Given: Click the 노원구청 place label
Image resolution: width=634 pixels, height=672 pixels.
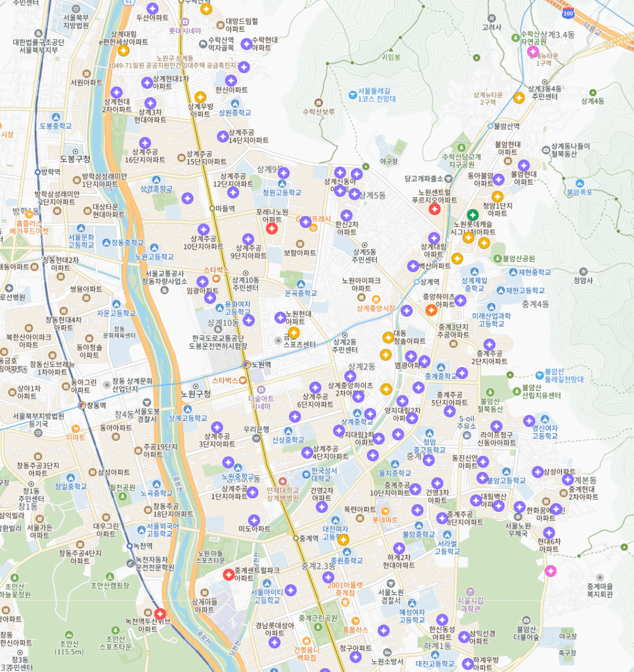Looking at the screenshot, I should click(195, 394).
